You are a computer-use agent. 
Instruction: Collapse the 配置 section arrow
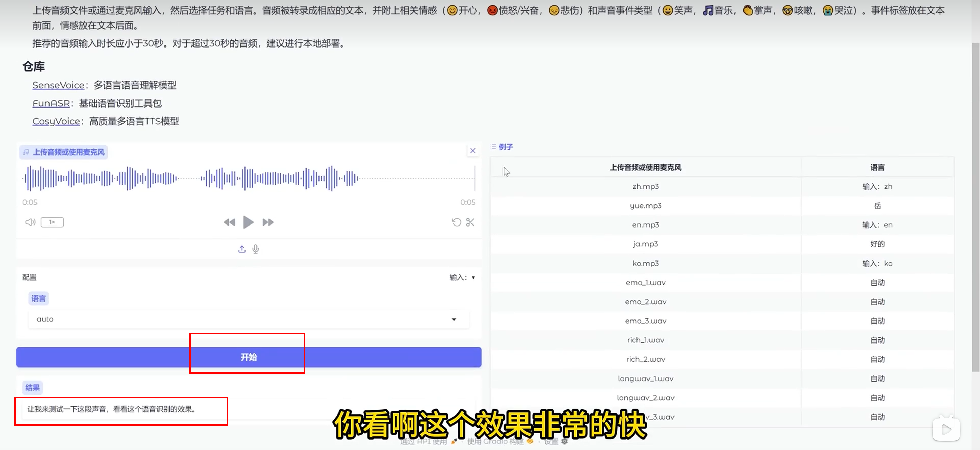point(473,278)
